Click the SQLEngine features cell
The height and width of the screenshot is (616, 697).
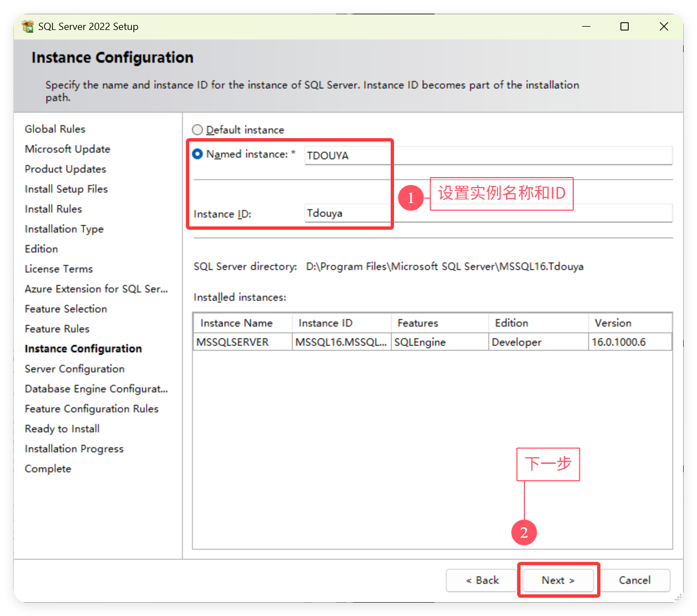440,342
